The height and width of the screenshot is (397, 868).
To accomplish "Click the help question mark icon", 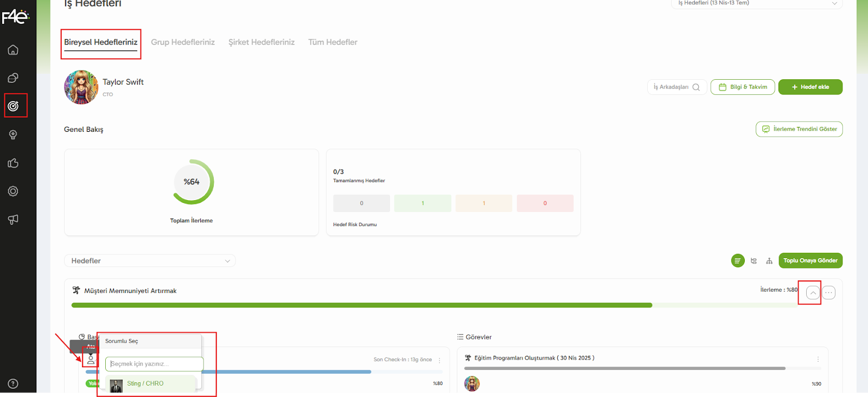I will [13, 383].
